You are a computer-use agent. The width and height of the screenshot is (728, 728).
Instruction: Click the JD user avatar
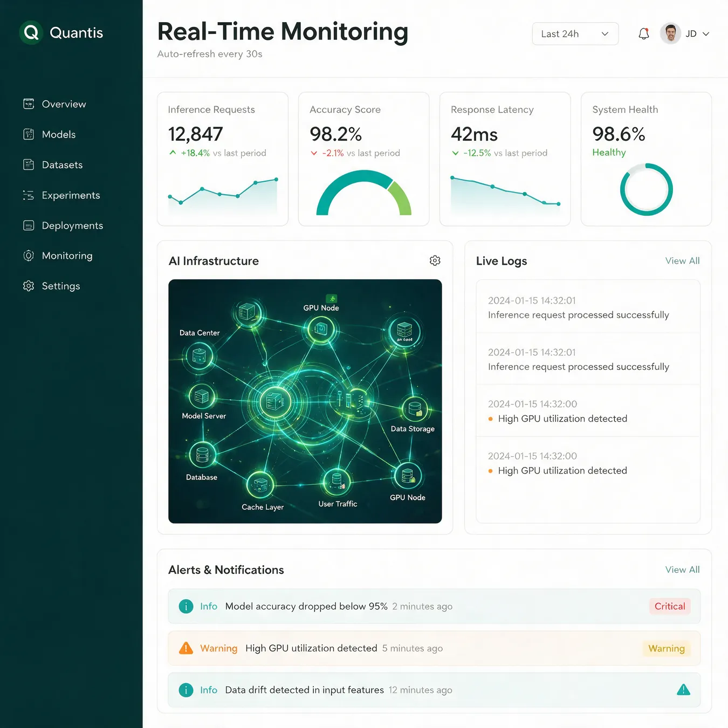tap(670, 33)
